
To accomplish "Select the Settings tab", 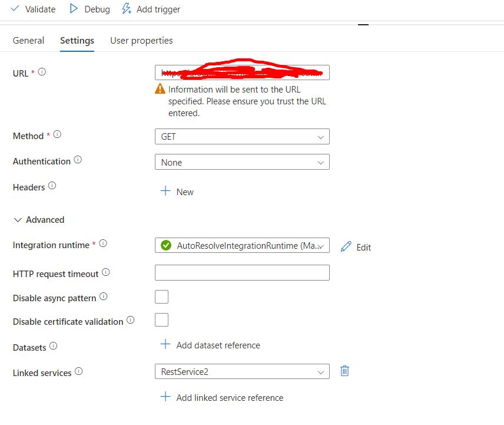I will 77,41.
